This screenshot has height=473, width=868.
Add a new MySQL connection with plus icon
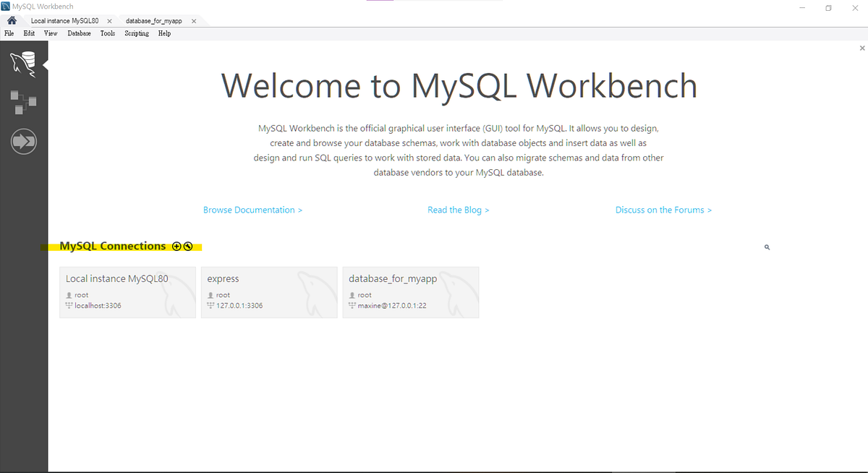tap(176, 246)
